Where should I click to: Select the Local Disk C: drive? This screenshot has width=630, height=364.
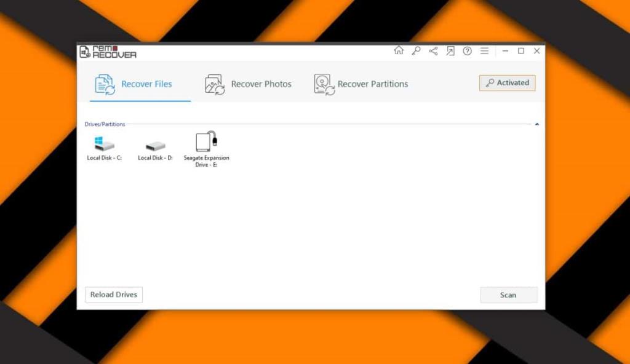pyautogui.click(x=103, y=147)
